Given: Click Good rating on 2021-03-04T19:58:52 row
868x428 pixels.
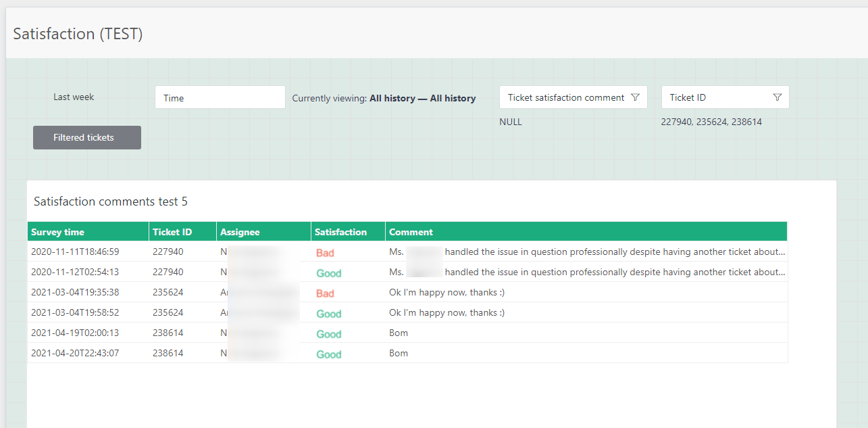Looking at the screenshot, I should 329,314.
